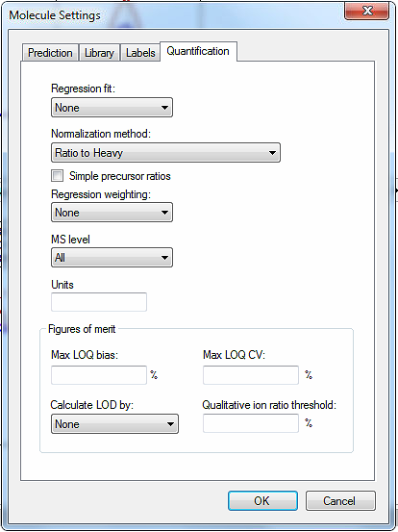This screenshot has height=532, width=398.
Task: Click the Simple precursor ratios label
Action: click(x=119, y=176)
